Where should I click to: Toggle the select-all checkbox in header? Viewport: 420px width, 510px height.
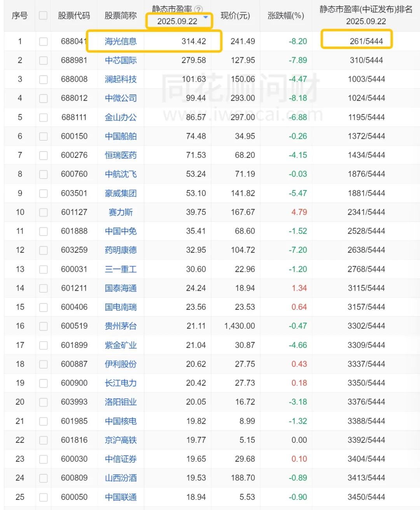pyautogui.click(x=43, y=16)
